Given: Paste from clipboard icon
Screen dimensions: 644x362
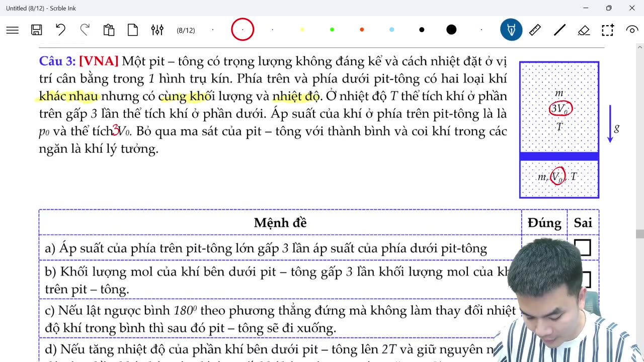Looking at the screenshot, I should click(109, 30).
